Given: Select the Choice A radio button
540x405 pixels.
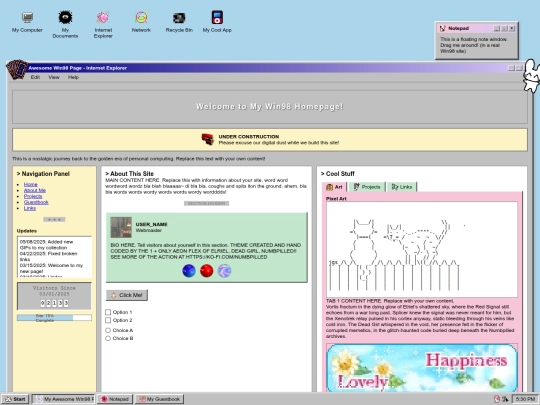Looking at the screenshot, I should (108, 330).
